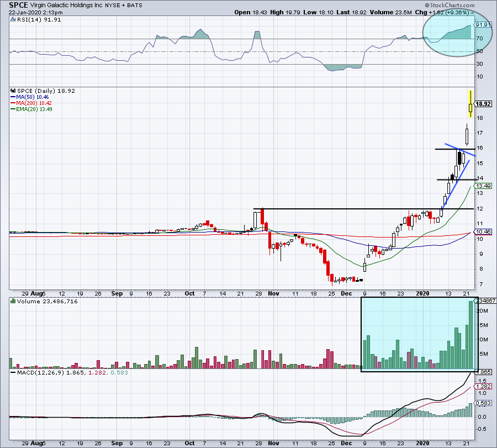Click the Low 18.10 value
The image size is (497, 448).
(318, 12)
